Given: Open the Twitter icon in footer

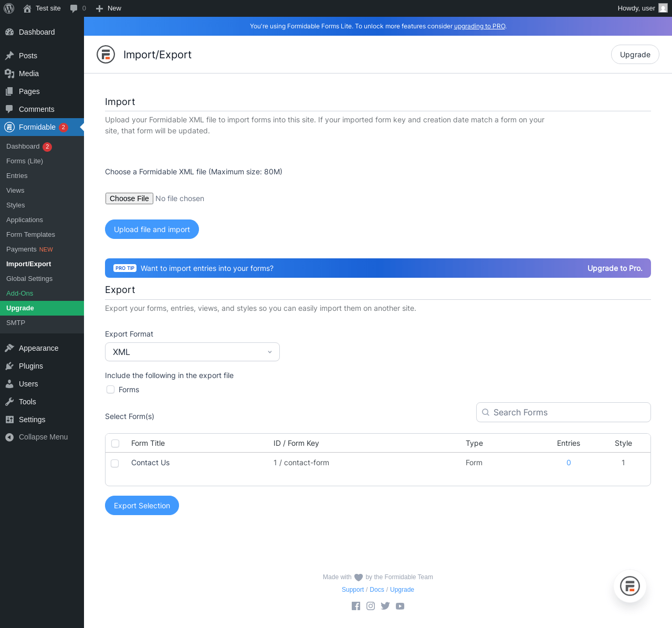Looking at the screenshot, I should coord(385,606).
